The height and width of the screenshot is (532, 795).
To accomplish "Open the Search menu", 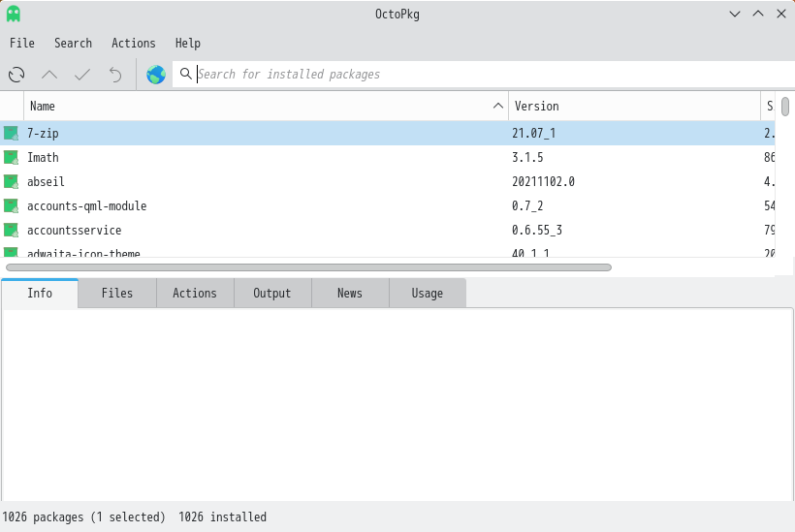I will pos(73,43).
